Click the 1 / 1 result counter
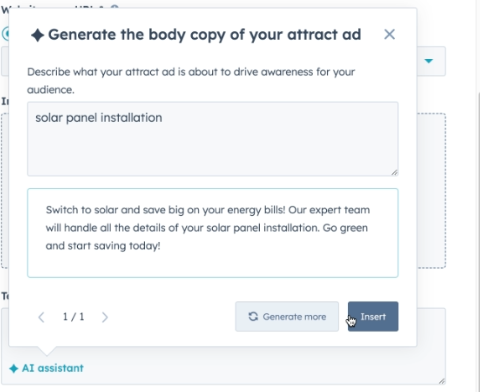 tap(73, 317)
